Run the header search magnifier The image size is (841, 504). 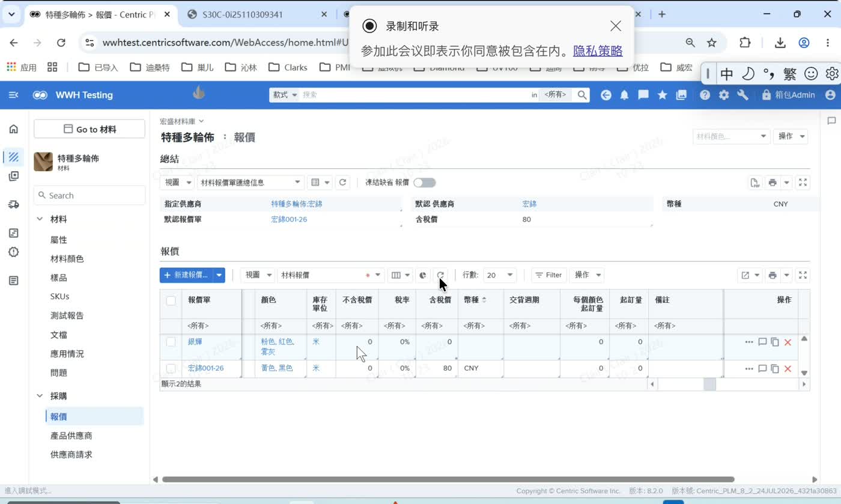pos(582,95)
